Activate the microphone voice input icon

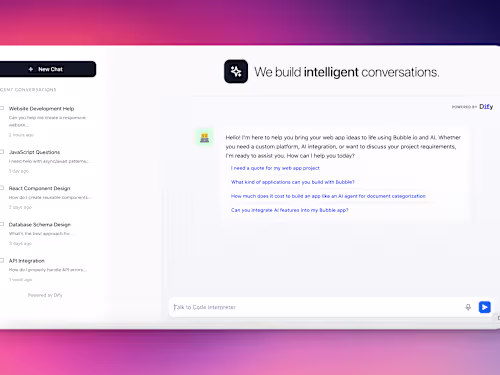[x=468, y=307]
